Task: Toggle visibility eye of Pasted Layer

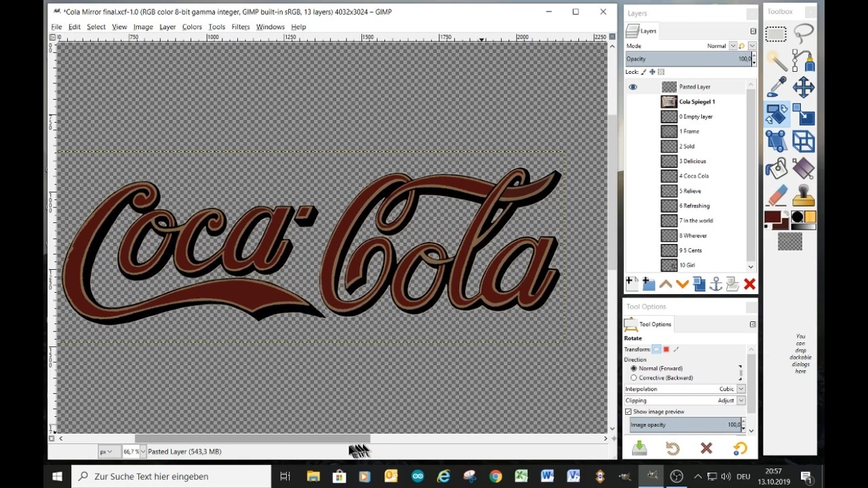Action: coord(633,87)
